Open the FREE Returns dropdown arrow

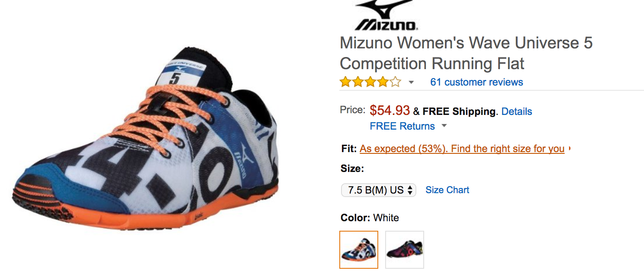(444, 126)
